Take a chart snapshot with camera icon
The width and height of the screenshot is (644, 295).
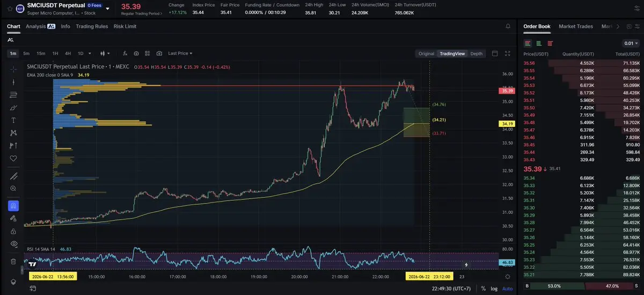(159, 54)
